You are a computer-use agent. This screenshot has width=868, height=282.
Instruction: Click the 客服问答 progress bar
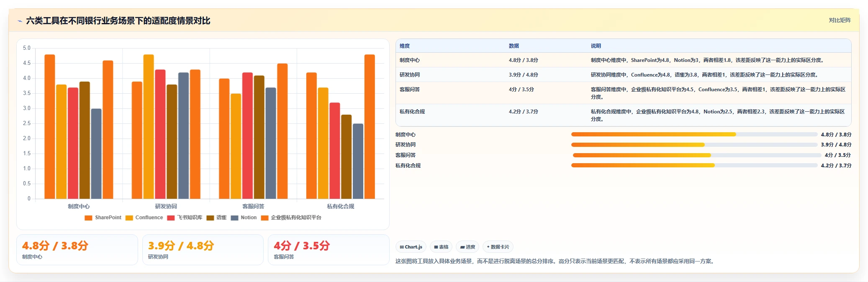click(697, 155)
